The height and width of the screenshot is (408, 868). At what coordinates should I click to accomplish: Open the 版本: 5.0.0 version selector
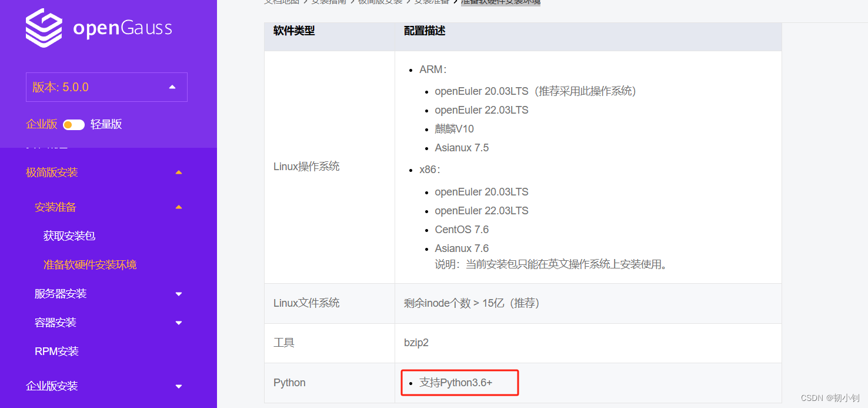[x=106, y=87]
